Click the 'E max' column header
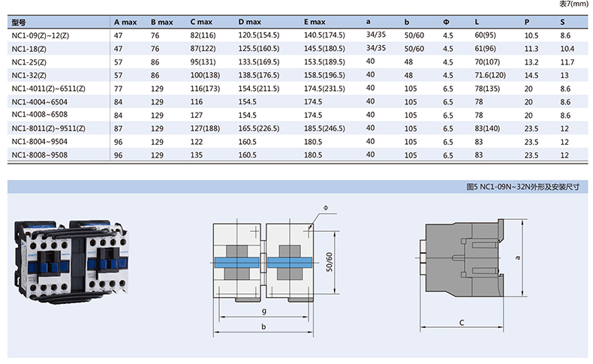The height and width of the screenshot is (364, 593). 315,23
